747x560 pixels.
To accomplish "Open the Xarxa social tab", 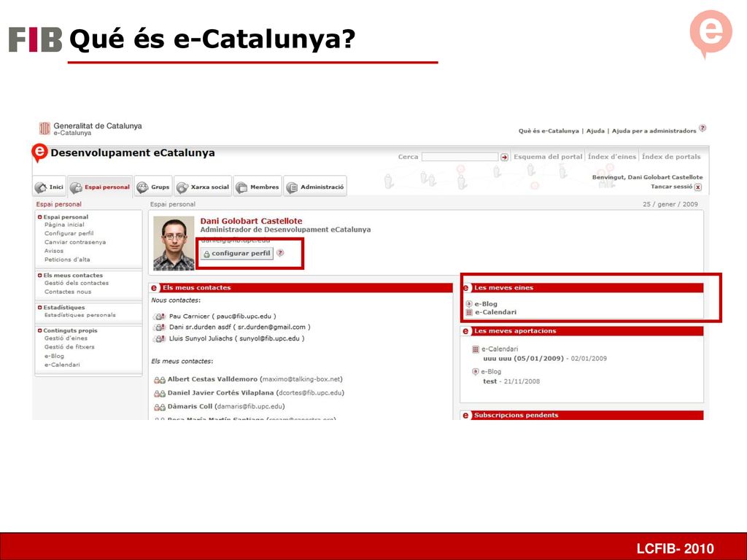I will point(203,187).
